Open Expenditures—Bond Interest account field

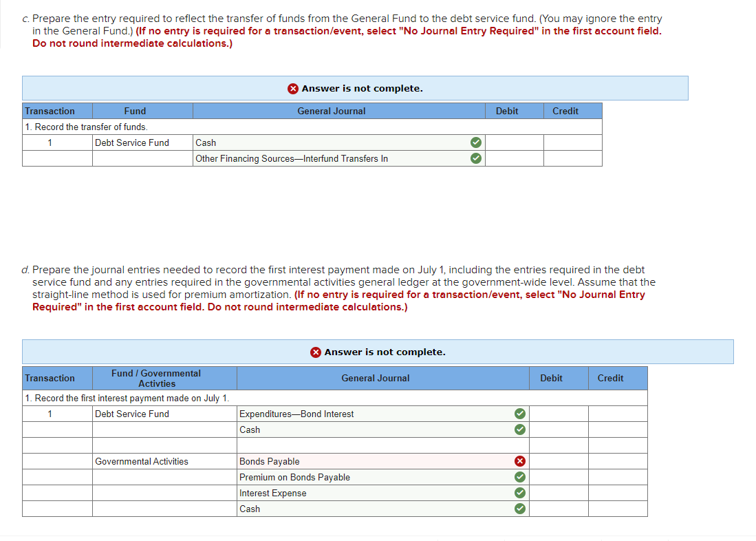[383, 414]
